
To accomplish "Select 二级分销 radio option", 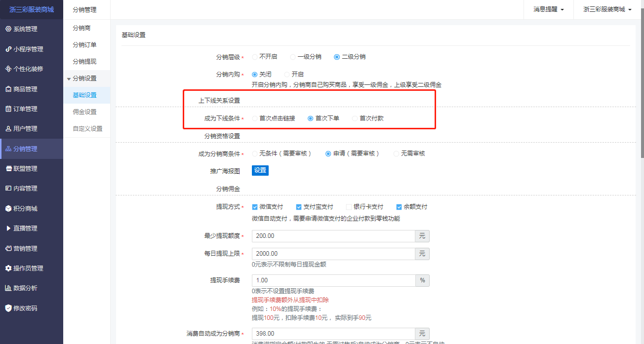I will coord(337,57).
